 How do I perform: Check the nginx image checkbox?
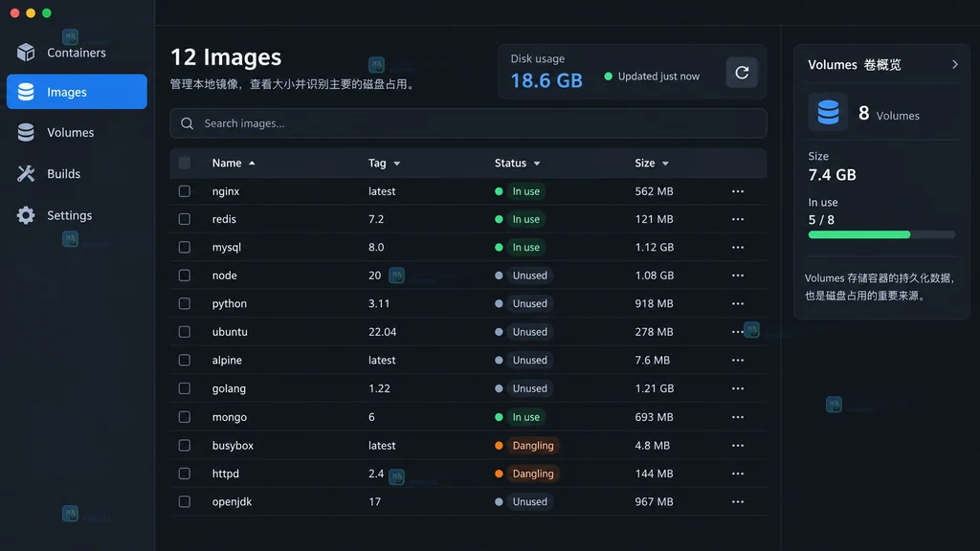click(185, 191)
